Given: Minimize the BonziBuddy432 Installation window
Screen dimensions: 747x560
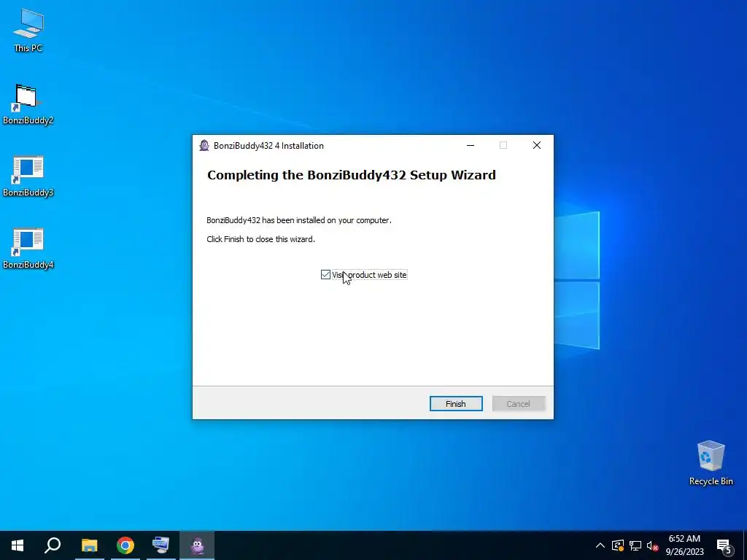Looking at the screenshot, I should [471, 145].
